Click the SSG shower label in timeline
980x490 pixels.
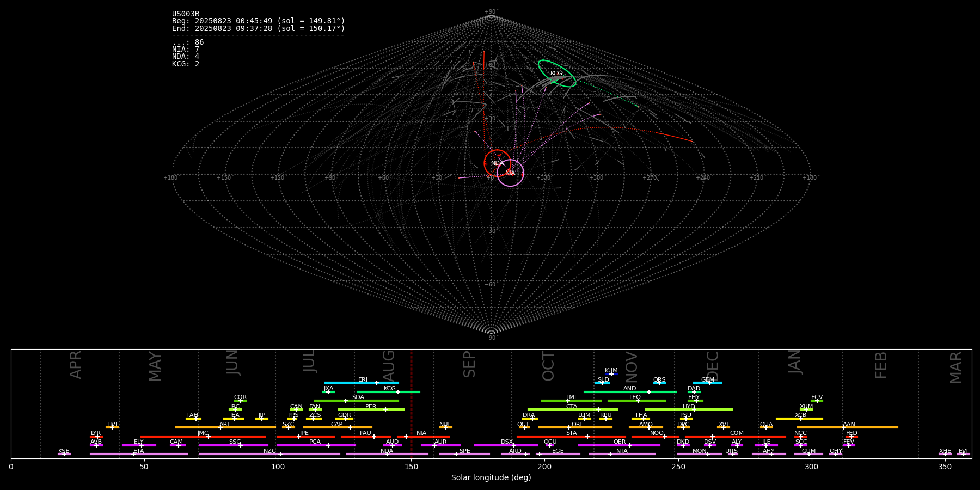click(x=235, y=442)
